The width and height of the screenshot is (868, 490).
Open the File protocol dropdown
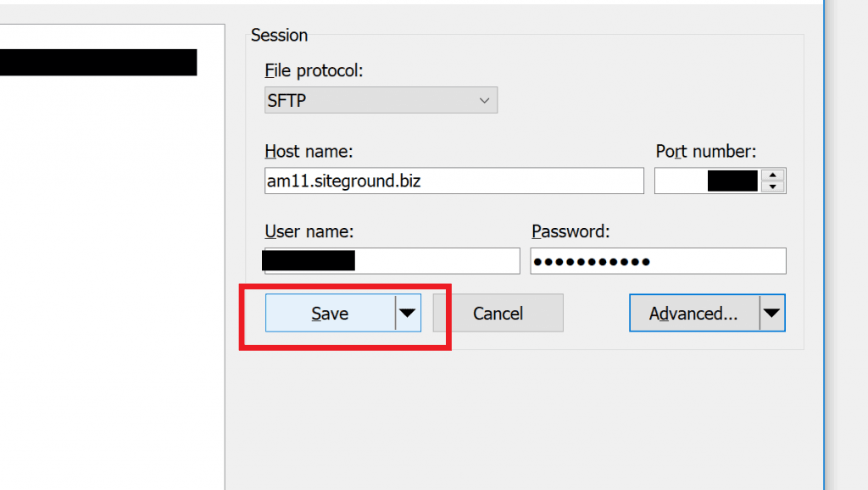(x=483, y=99)
